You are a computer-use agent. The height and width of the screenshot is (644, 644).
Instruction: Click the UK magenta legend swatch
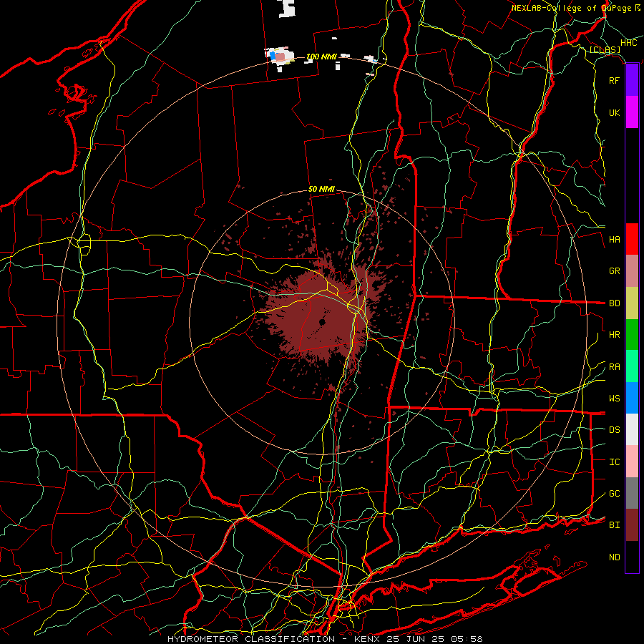tap(632, 112)
